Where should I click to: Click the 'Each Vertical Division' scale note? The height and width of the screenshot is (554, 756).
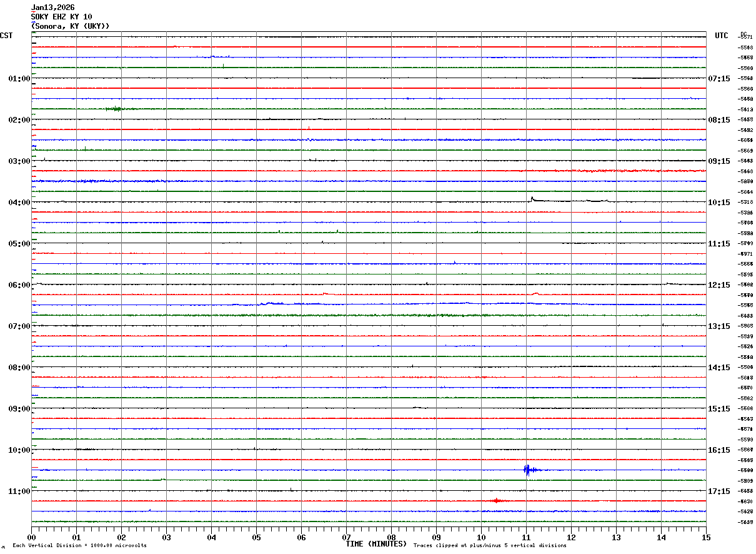coord(79,545)
